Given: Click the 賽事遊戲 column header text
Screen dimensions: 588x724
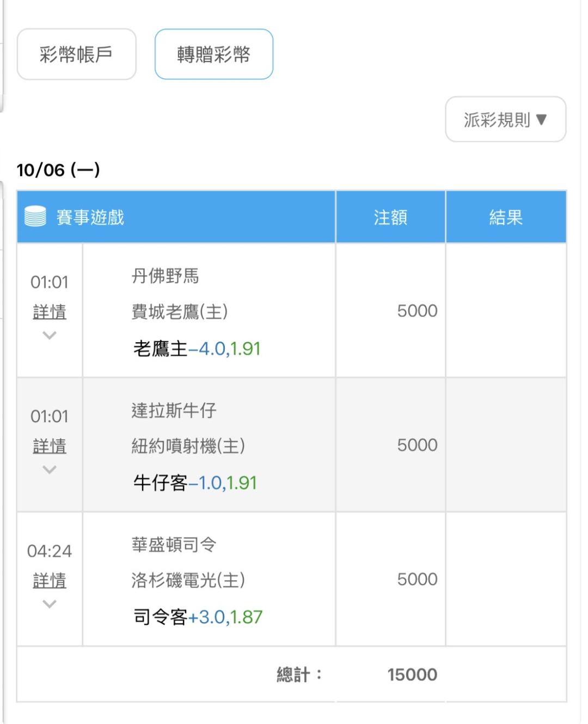Looking at the screenshot, I should 90,217.
